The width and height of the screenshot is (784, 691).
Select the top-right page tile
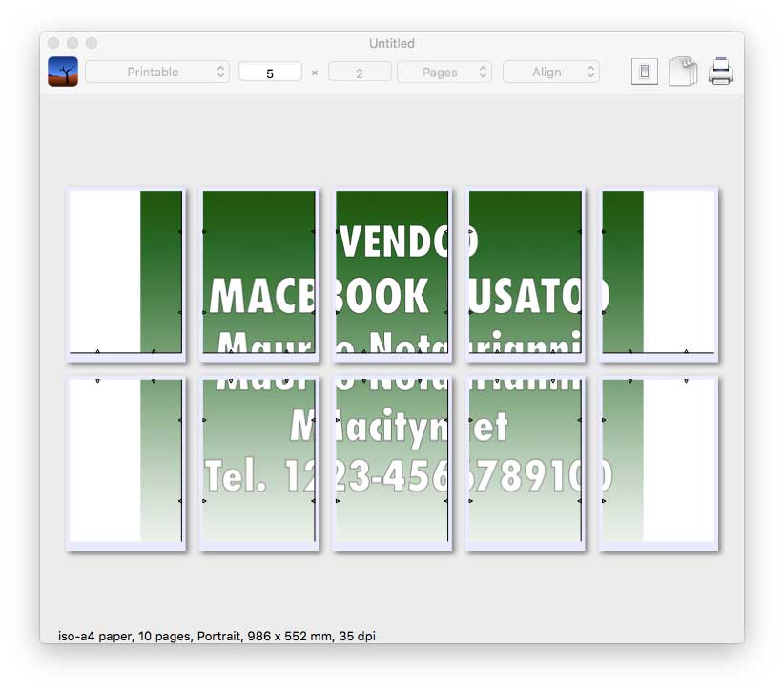pos(658,274)
